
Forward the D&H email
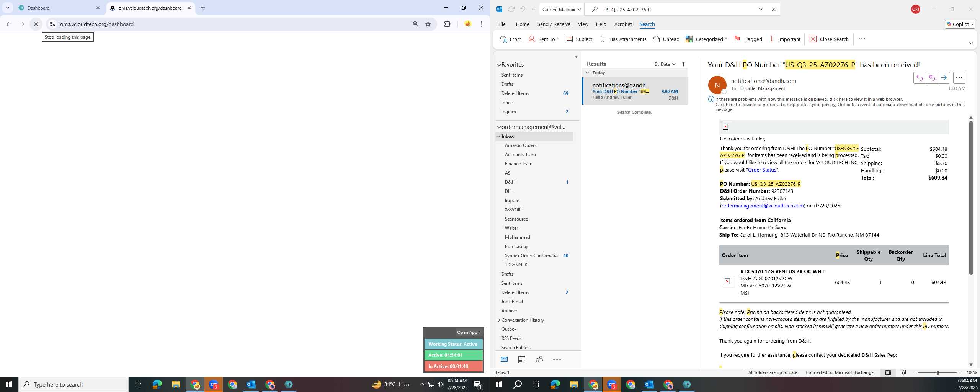click(x=944, y=78)
